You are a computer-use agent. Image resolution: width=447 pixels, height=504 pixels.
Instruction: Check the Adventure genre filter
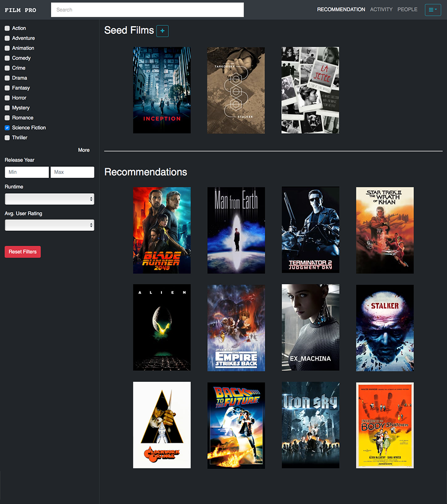7,38
